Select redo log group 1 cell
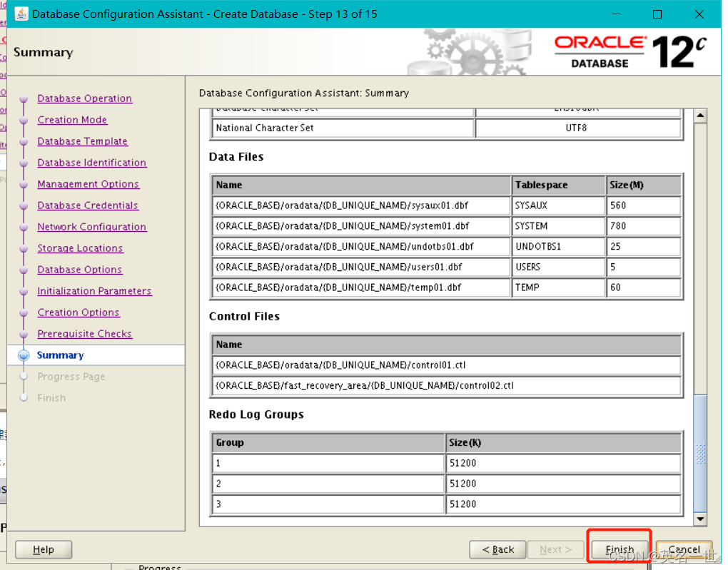This screenshot has width=728, height=570. 328,463
